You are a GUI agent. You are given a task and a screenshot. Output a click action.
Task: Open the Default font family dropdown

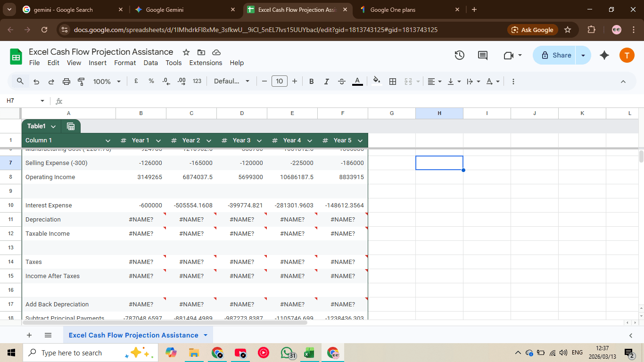tap(231, 82)
